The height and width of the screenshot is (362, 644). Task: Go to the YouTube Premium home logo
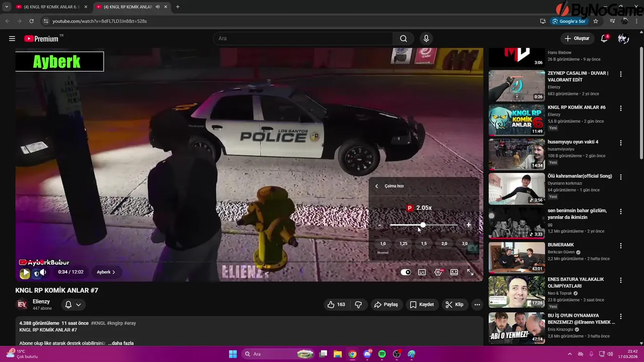tap(42, 39)
